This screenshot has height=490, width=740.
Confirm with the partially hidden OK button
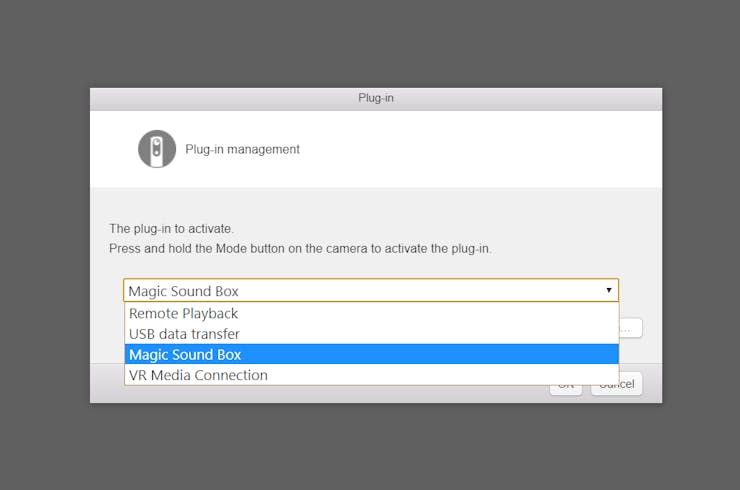pos(566,389)
